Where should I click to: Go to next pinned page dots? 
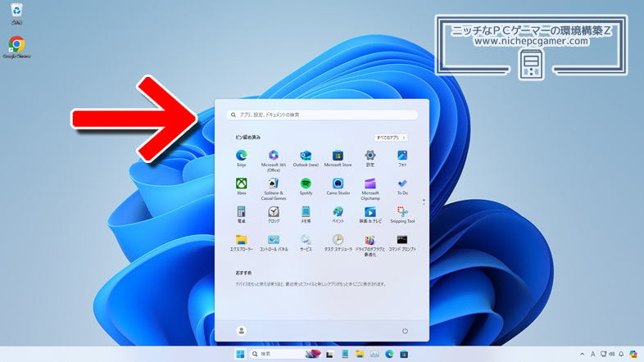[x=424, y=202]
